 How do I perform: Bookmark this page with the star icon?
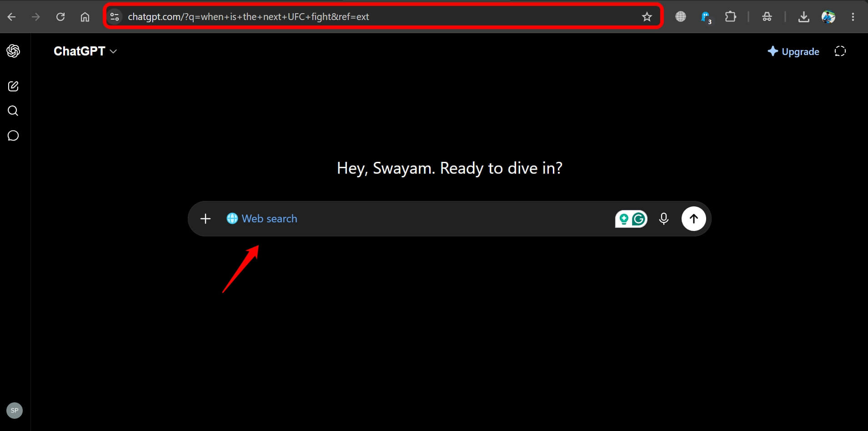(x=647, y=17)
